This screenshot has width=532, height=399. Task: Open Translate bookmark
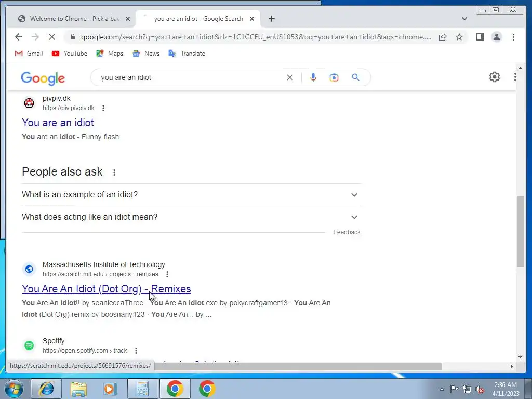tap(187, 54)
